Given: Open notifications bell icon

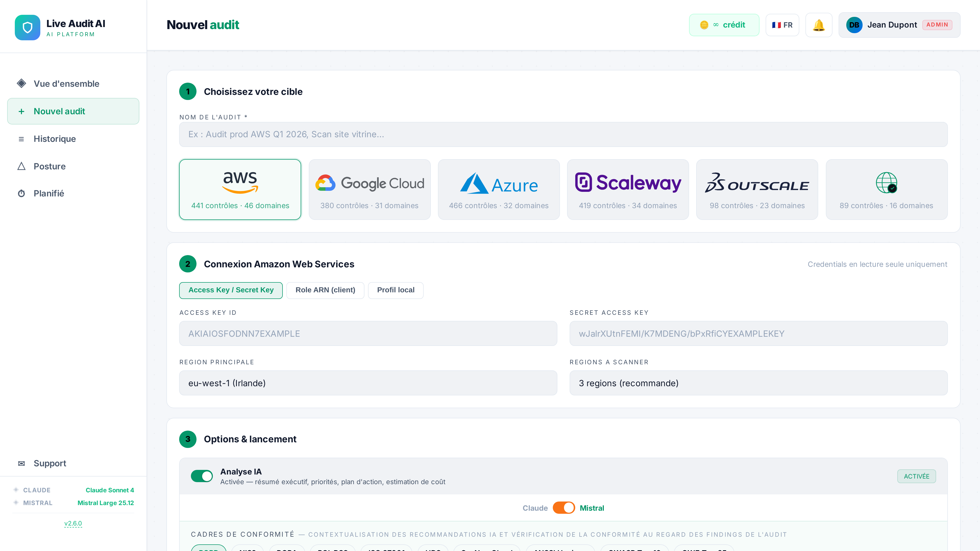Looking at the screenshot, I should [x=819, y=25].
